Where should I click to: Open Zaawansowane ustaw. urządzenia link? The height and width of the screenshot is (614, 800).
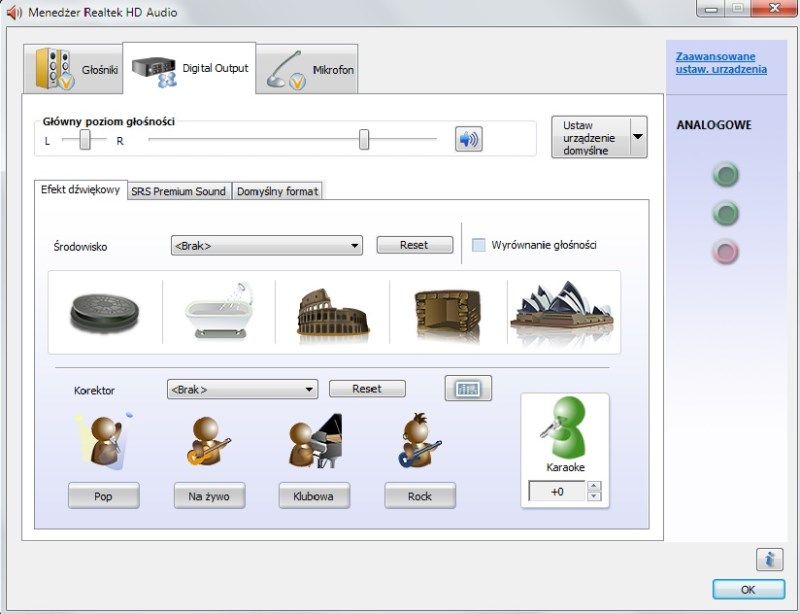click(x=721, y=63)
